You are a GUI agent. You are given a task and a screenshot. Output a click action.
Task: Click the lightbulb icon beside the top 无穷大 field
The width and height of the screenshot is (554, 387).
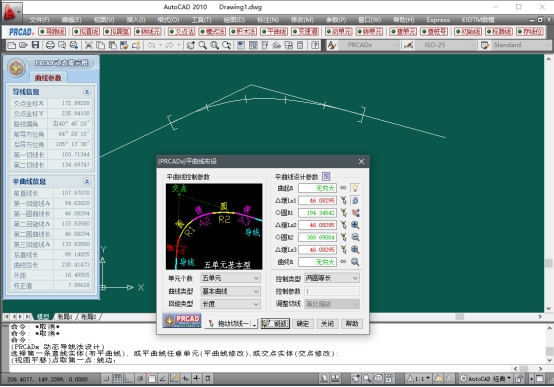355,188
